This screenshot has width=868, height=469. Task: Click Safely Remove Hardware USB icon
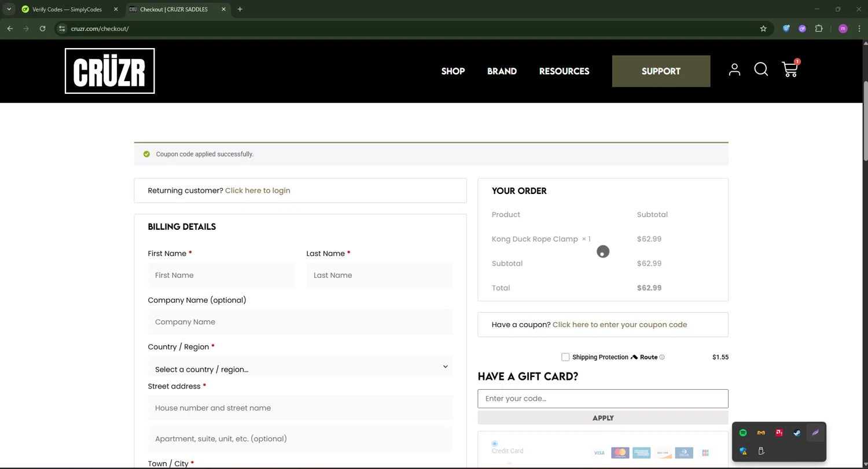761,451
